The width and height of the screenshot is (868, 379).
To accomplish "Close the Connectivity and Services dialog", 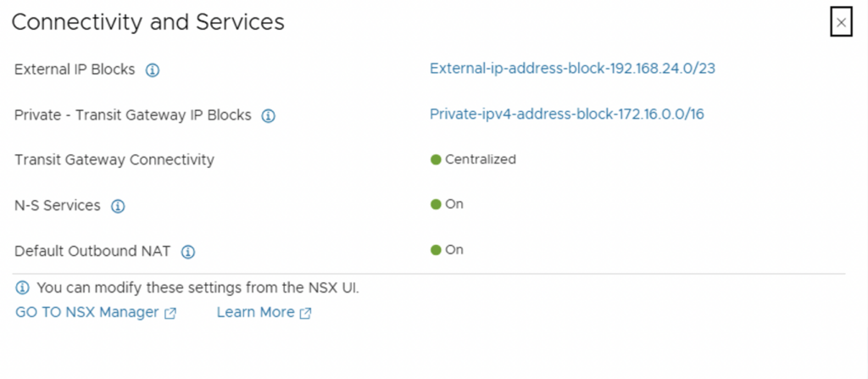I will (x=841, y=23).
